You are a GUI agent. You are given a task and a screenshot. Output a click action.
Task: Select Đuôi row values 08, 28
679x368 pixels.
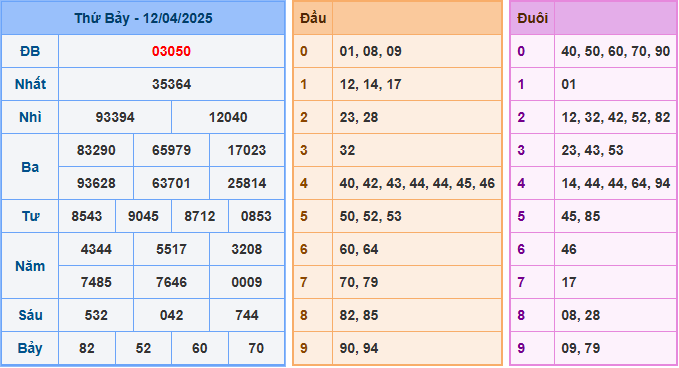tap(581, 315)
